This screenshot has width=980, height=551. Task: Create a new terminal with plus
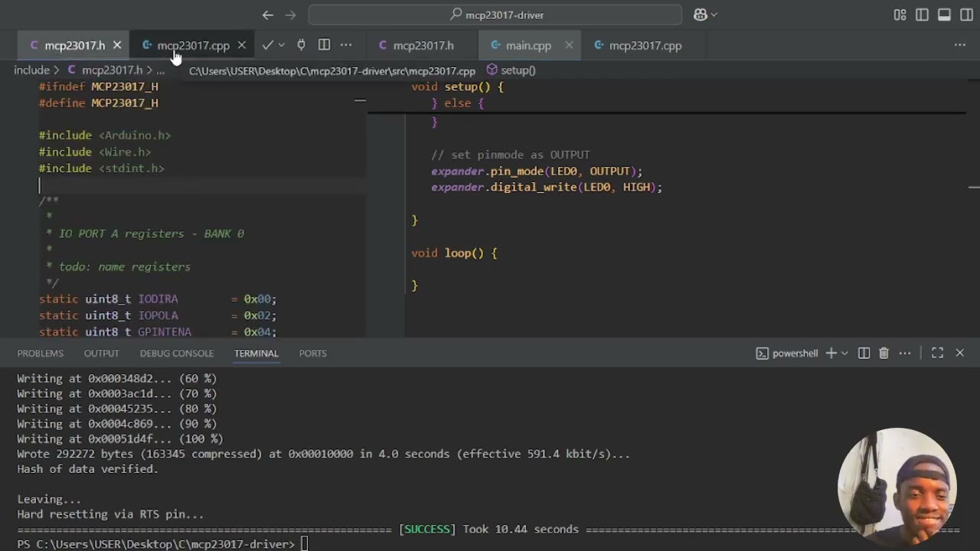point(831,353)
